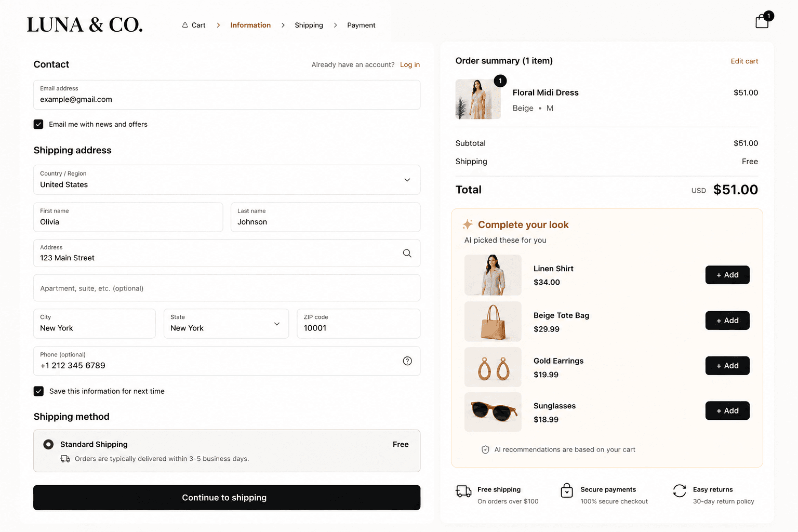
Task: Click 'AI picked these for you' text
Action: 506,240
